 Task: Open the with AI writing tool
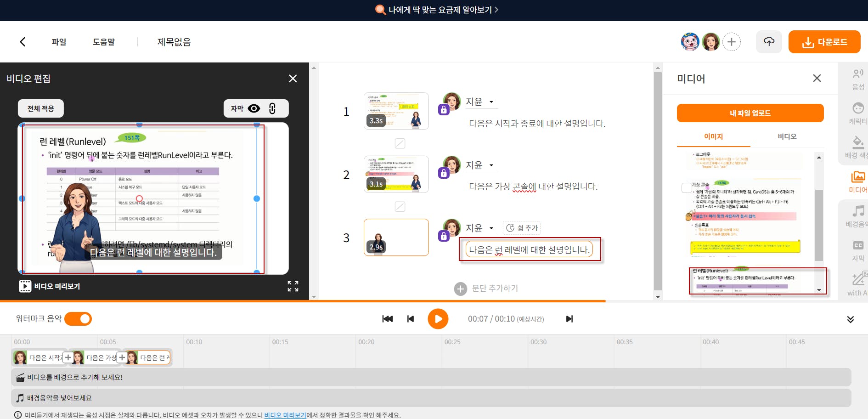[858, 285]
